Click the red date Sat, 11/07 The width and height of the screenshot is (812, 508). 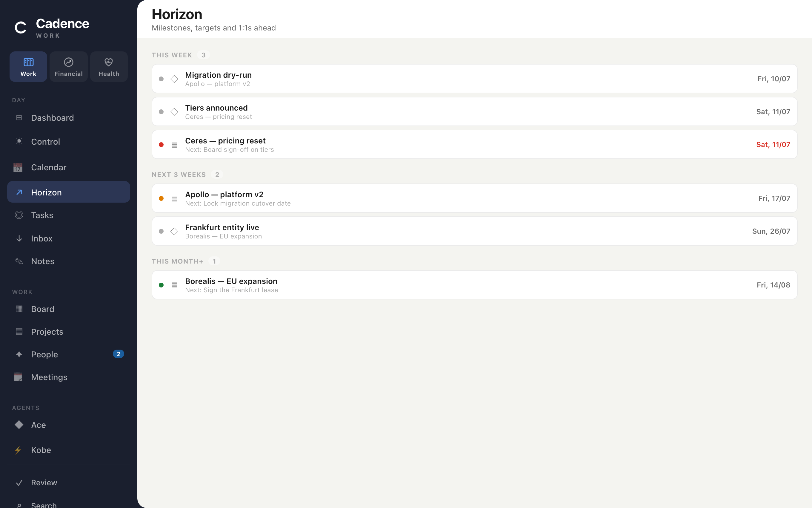pyautogui.click(x=773, y=144)
